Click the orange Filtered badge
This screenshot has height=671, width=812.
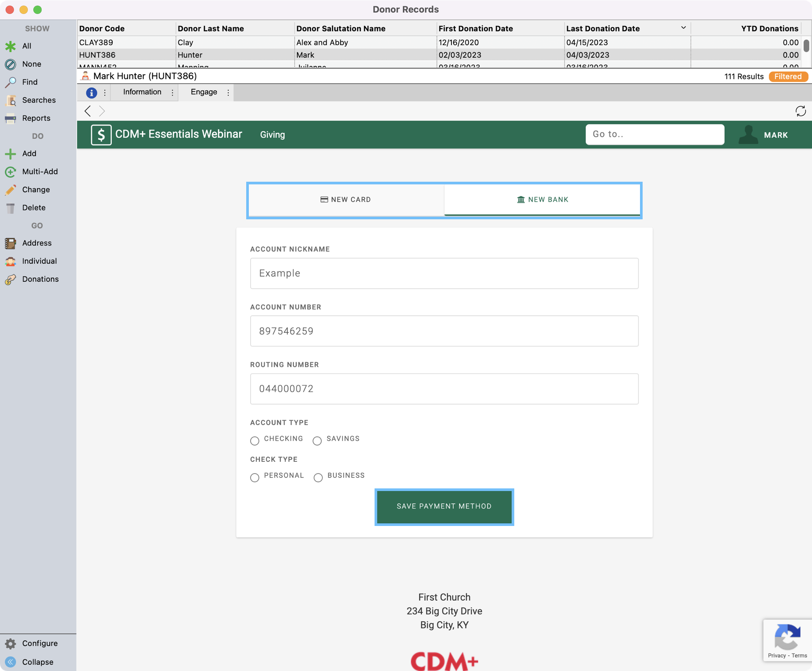point(788,76)
